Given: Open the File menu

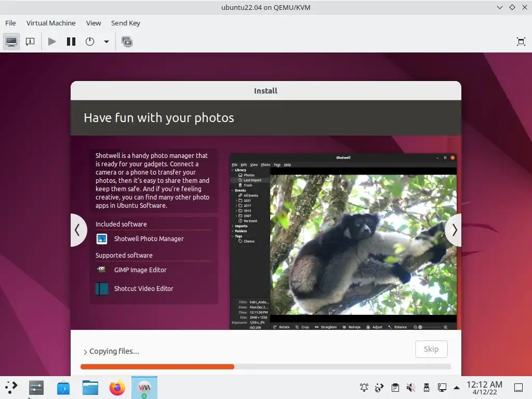Looking at the screenshot, I should click(x=10, y=23).
